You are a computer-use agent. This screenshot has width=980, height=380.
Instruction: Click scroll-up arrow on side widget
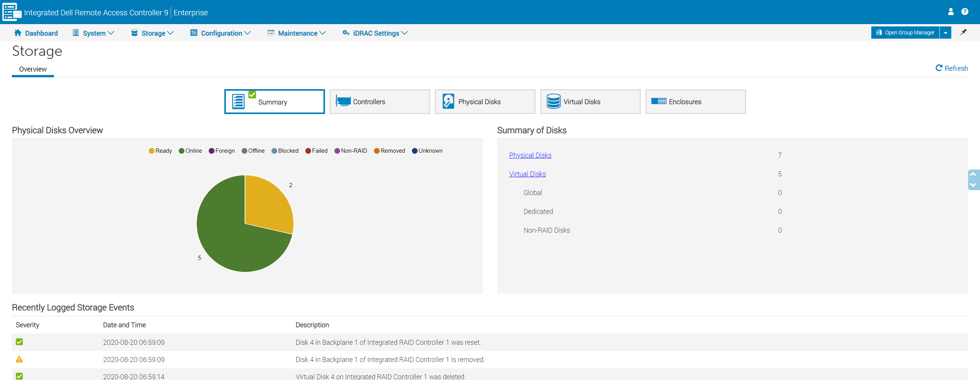[x=973, y=174]
